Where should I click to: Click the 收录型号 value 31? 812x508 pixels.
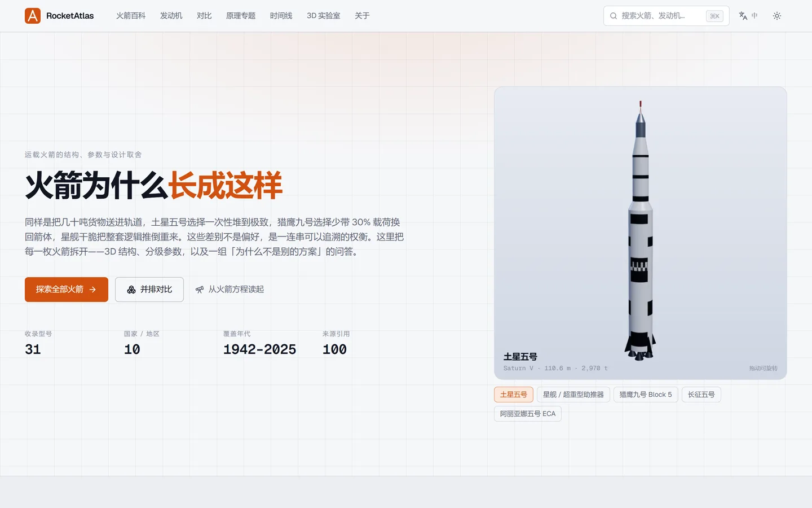click(x=33, y=349)
